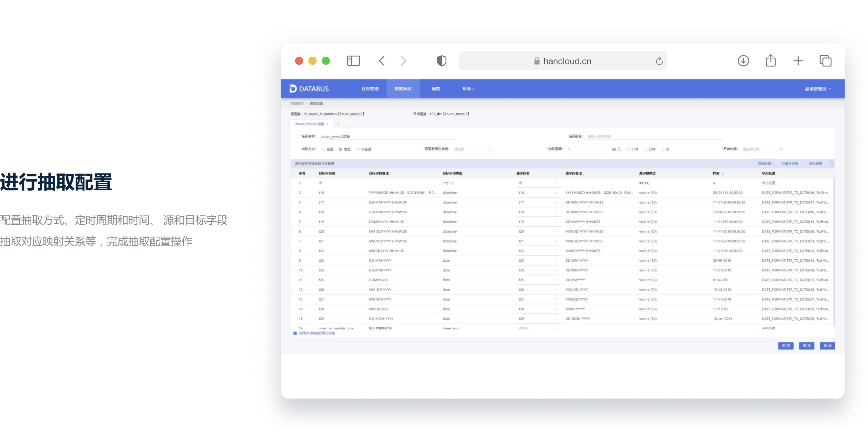Viewport: 868px width, 442px height.
Task: Click 点击处理 link for id row
Action: point(768,183)
